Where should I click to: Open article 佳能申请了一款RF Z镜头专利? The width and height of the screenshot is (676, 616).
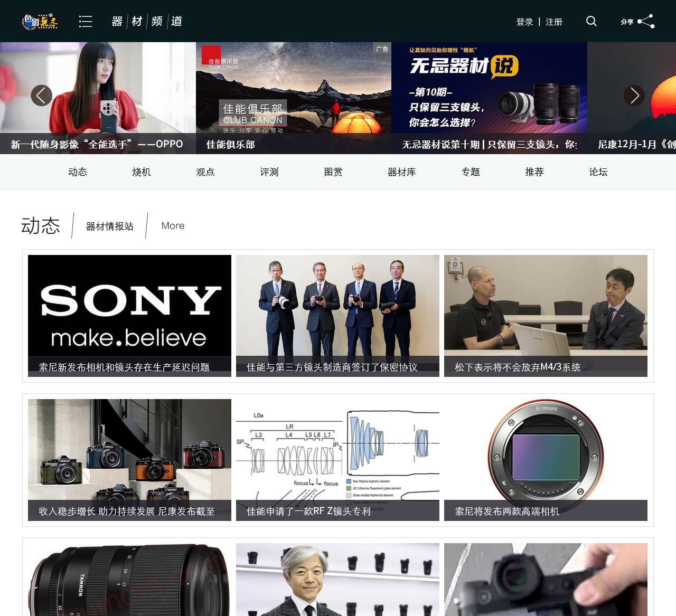tap(337, 460)
